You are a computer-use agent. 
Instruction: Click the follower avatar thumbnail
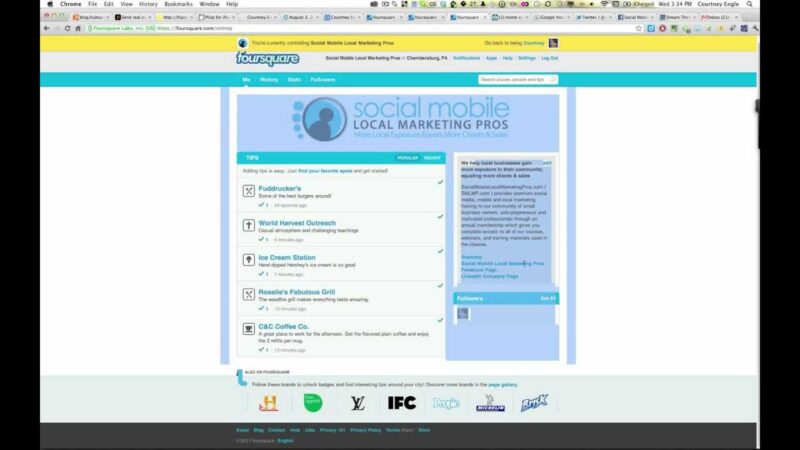[463, 313]
